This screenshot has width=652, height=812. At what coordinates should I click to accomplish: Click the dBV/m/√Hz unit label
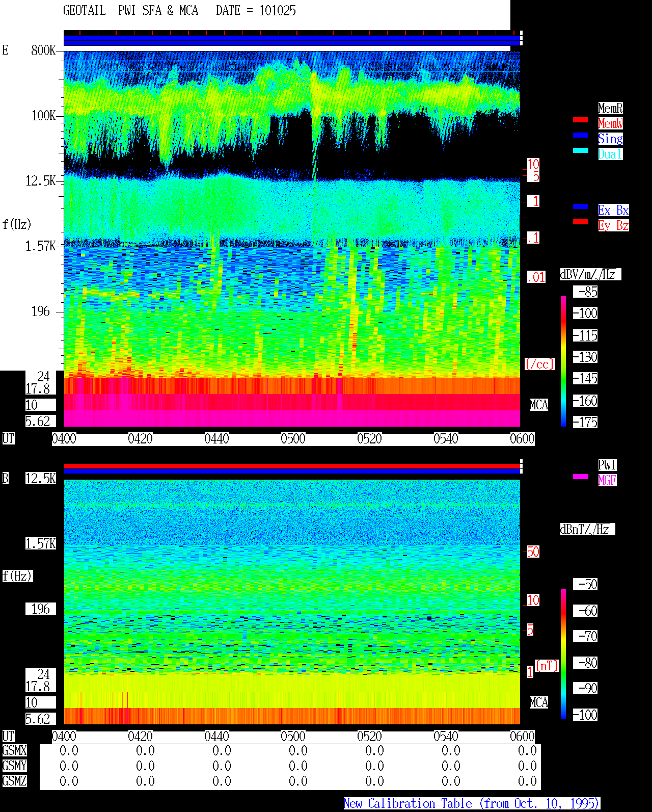(x=590, y=274)
